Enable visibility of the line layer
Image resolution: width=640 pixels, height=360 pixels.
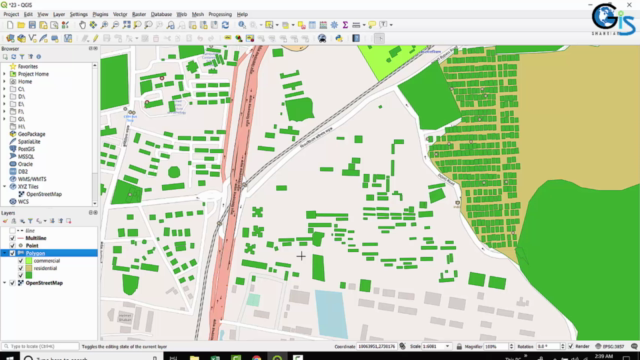12,231
